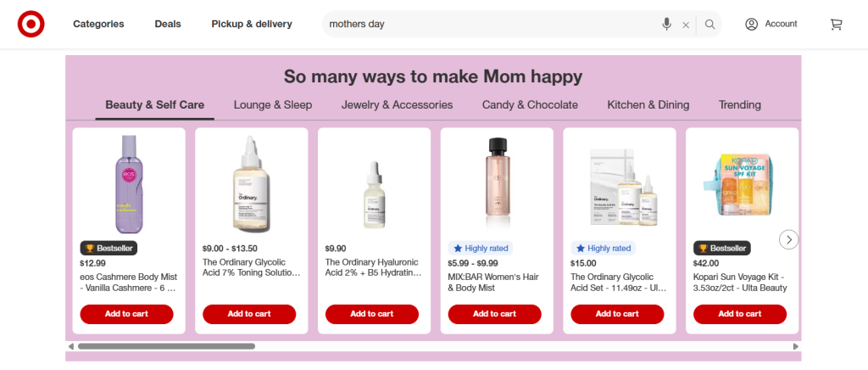Screen dimensions: 868x370
Task: Activate voice search microphone icon
Action: [667, 25]
